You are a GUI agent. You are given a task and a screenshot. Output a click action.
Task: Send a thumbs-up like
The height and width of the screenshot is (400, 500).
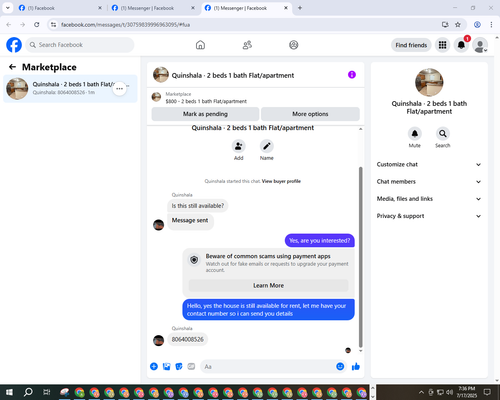356,367
